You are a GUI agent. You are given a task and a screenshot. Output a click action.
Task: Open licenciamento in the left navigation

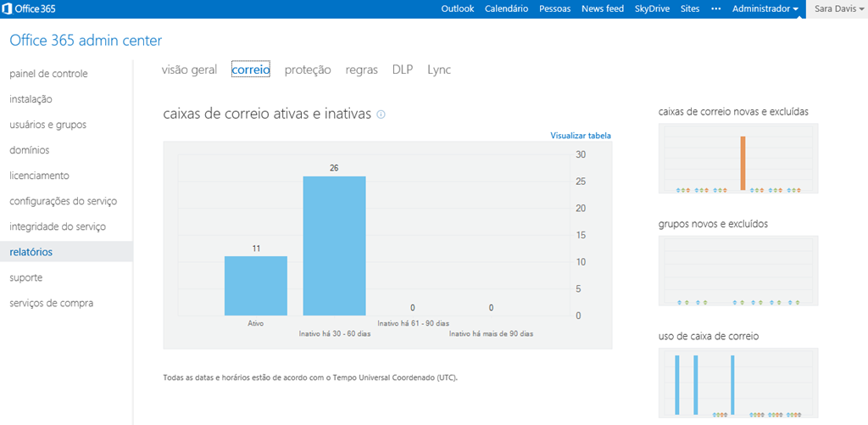(x=39, y=176)
